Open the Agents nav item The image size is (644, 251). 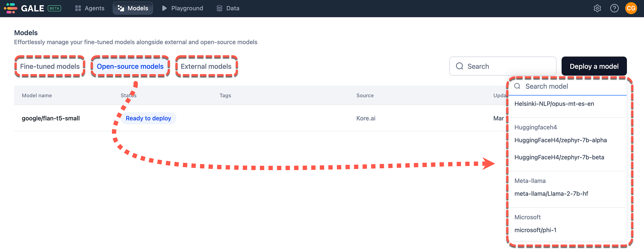[90, 8]
